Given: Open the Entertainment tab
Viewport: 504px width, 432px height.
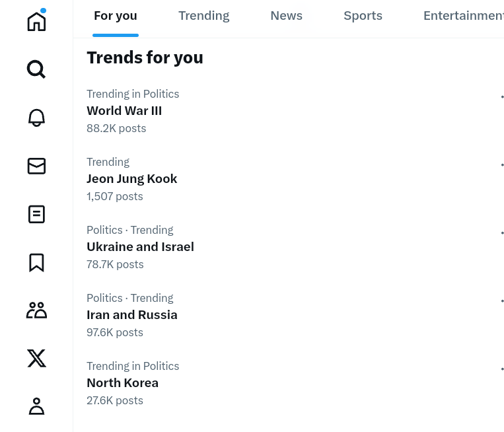Looking at the screenshot, I should [462, 16].
